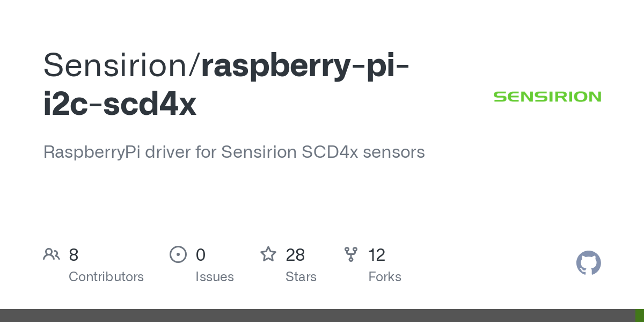
Task: Click the fork count 12
Action: 377,255
